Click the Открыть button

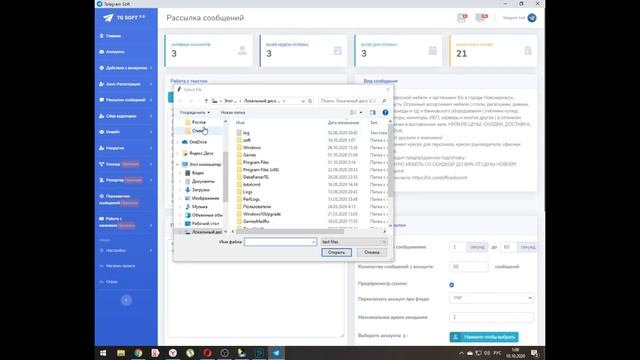pyautogui.click(x=336, y=253)
